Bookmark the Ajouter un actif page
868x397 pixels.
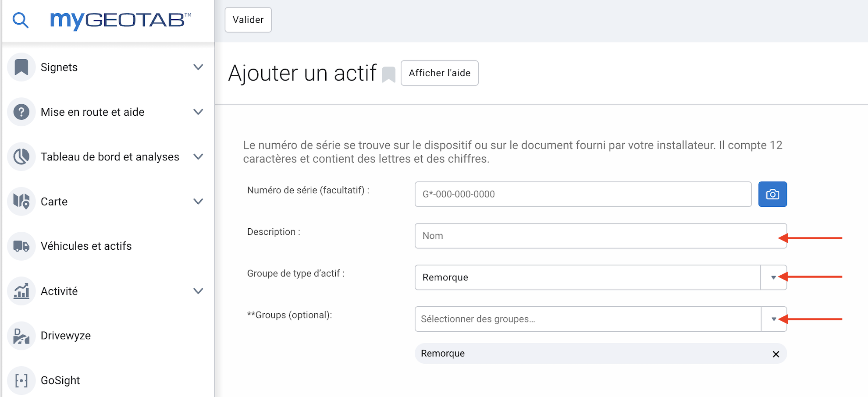388,74
